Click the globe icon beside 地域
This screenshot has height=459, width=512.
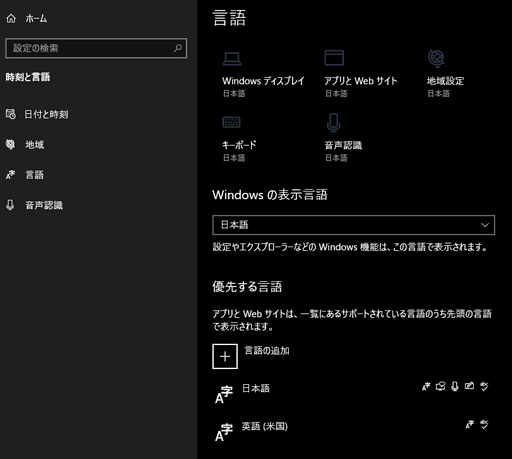(x=11, y=144)
